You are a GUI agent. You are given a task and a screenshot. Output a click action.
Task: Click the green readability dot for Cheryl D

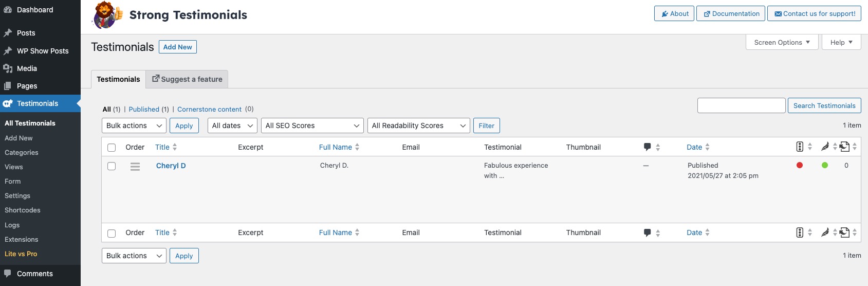[825, 165]
